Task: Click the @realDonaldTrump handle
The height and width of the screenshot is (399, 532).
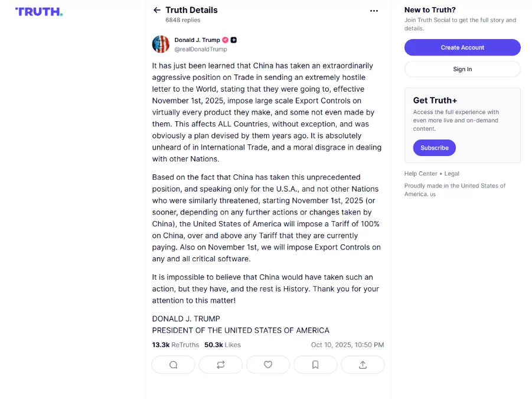Action: (x=201, y=50)
